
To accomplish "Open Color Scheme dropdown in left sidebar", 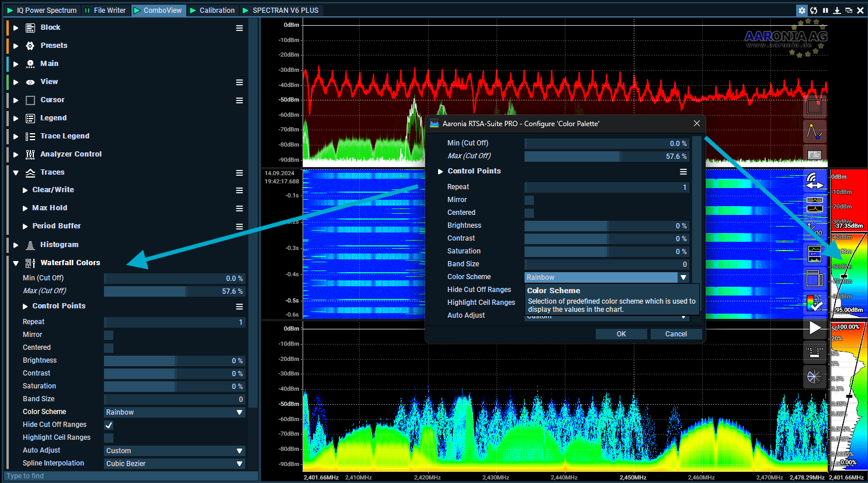I will click(x=174, y=412).
